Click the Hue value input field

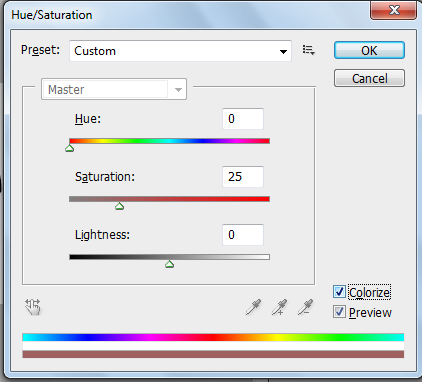click(243, 119)
